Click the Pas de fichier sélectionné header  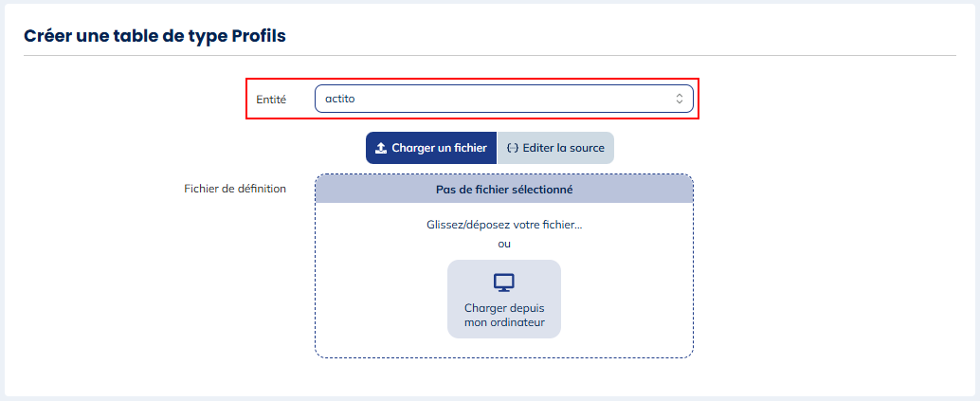pos(503,189)
